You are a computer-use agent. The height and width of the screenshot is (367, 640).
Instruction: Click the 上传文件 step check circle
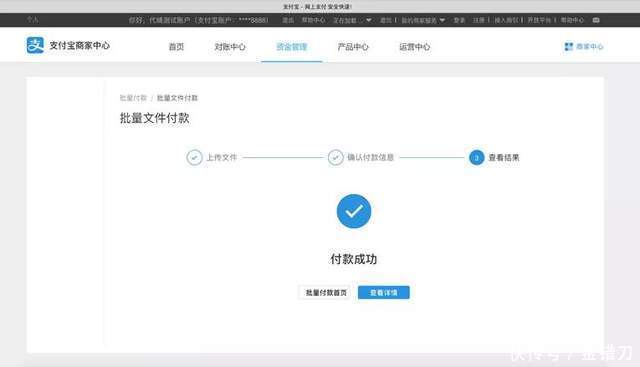(194, 158)
